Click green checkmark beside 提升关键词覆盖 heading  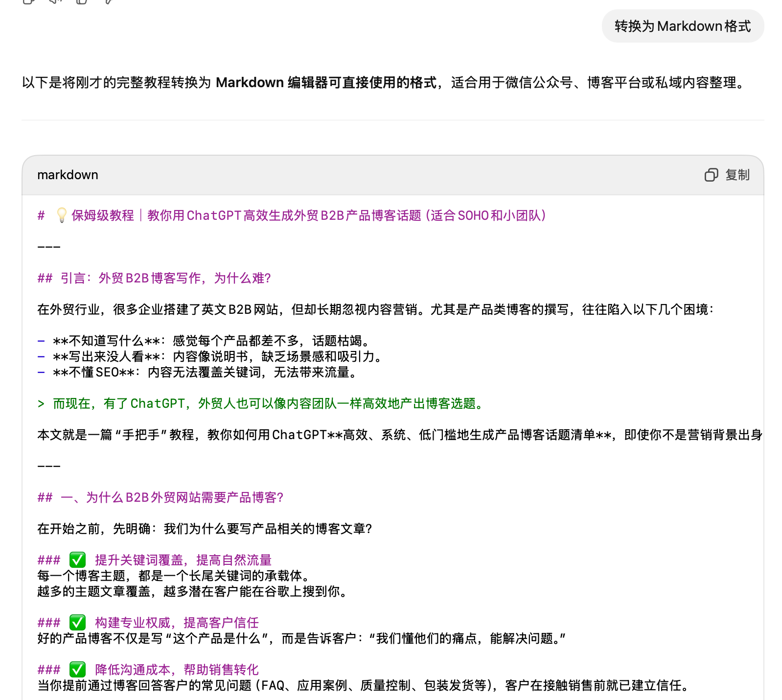[77, 560]
